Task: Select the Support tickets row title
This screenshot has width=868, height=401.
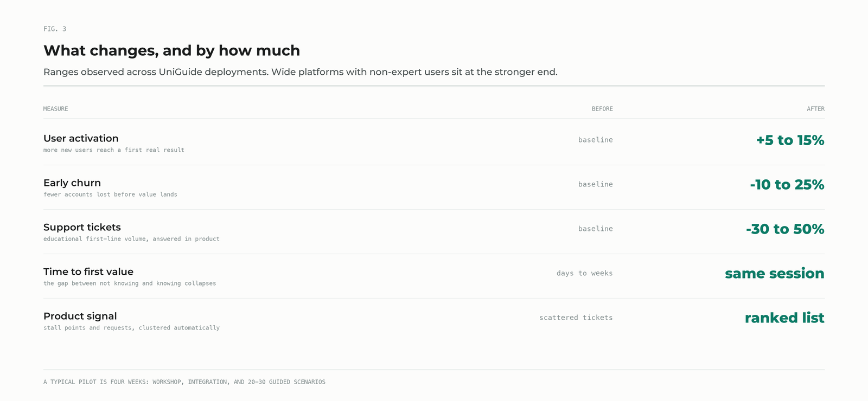Action: [82, 227]
